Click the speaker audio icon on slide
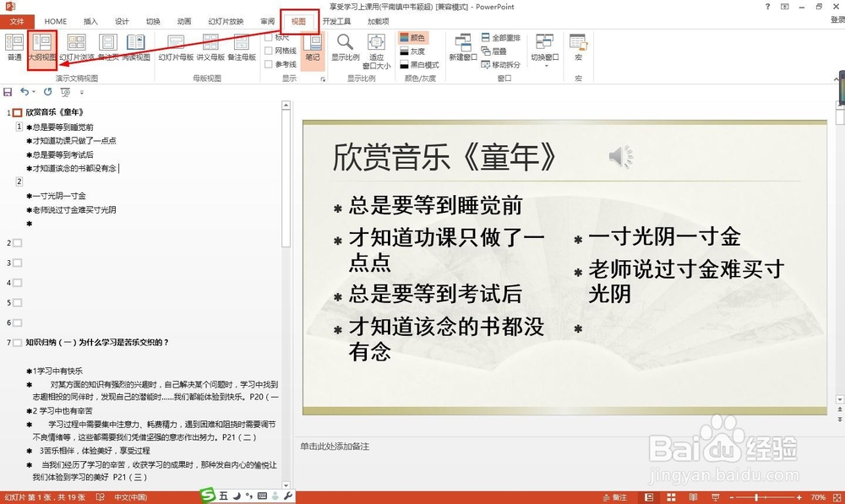The width and height of the screenshot is (845, 504). point(621,157)
